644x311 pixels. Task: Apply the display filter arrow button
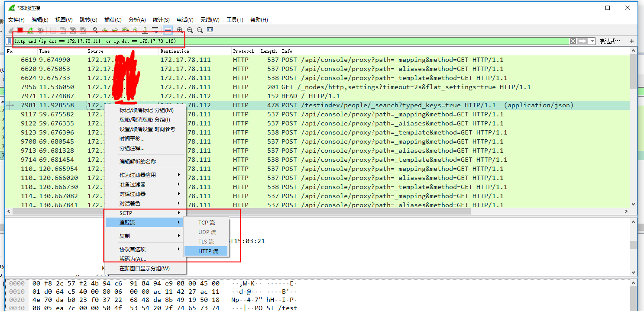[582, 41]
